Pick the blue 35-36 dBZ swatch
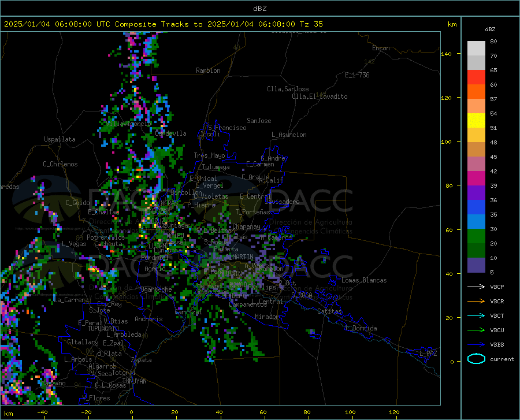The height and width of the screenshot is (420, 520). (x=476, y=207)
